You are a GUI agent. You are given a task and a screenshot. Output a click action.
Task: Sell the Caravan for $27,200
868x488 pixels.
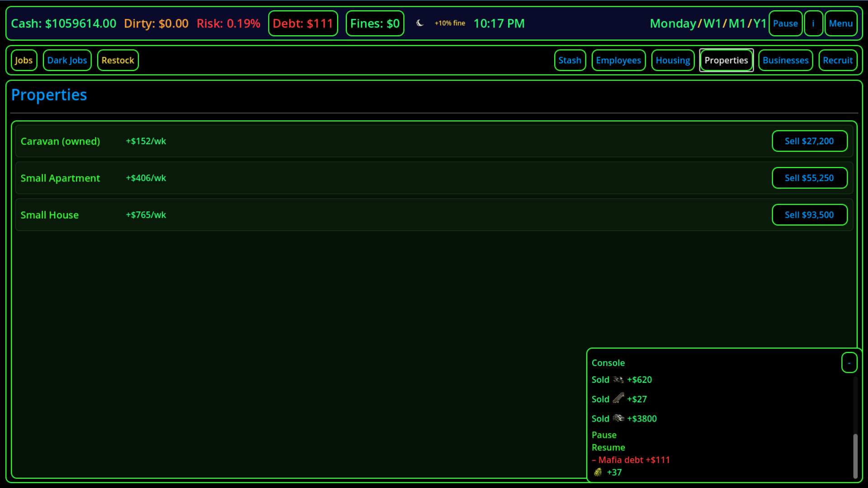click(809, 141)
